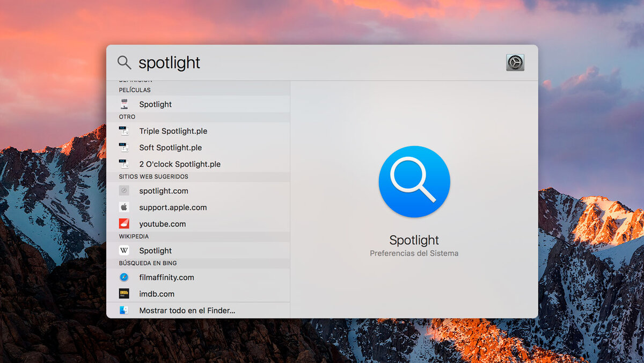This screenshot has height=363, width=644.
Task: Click the file icon for Triple Spotlight.ple
Action: [124, 131]
